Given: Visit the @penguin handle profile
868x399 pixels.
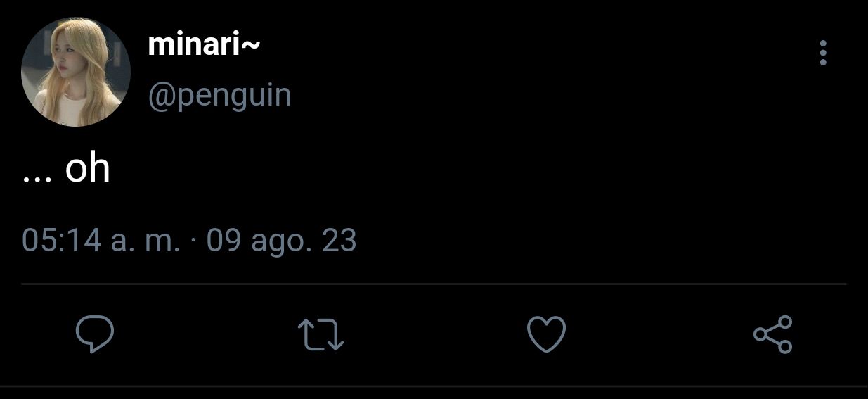Looking at the screenshot, I should pos(219,95).
